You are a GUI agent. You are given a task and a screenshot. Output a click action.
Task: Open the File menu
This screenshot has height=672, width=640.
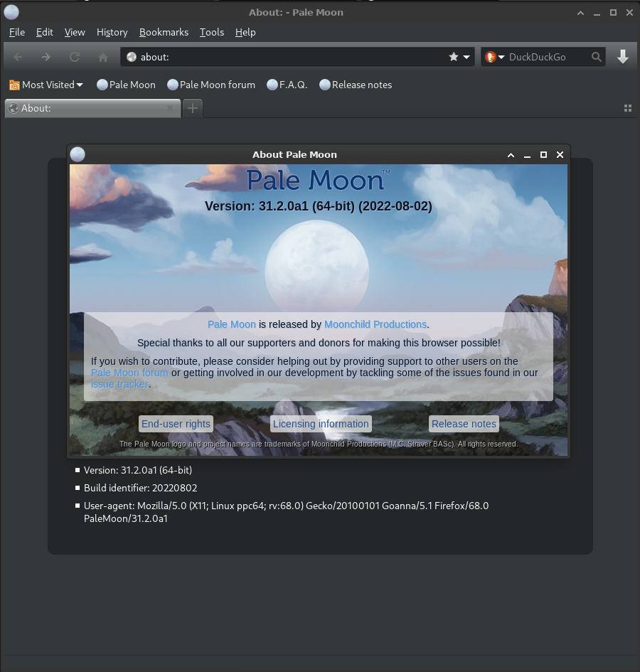pos(17,32)
